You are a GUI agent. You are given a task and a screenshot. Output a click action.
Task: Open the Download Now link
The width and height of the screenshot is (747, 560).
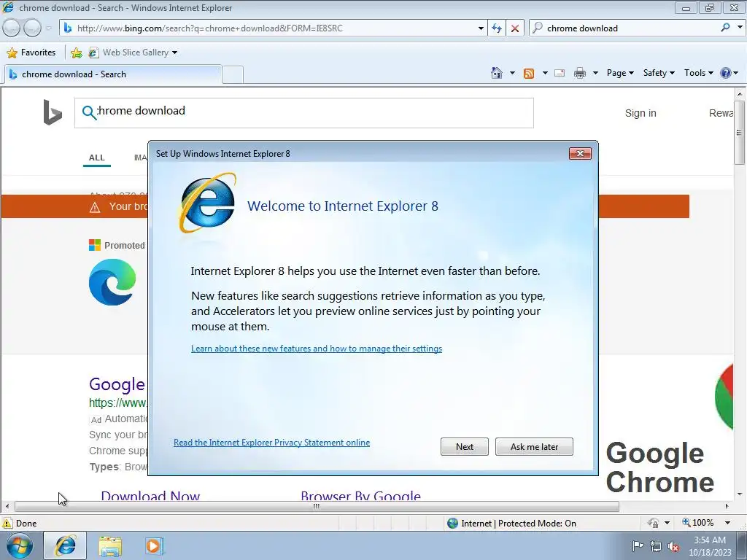(150, 496)
